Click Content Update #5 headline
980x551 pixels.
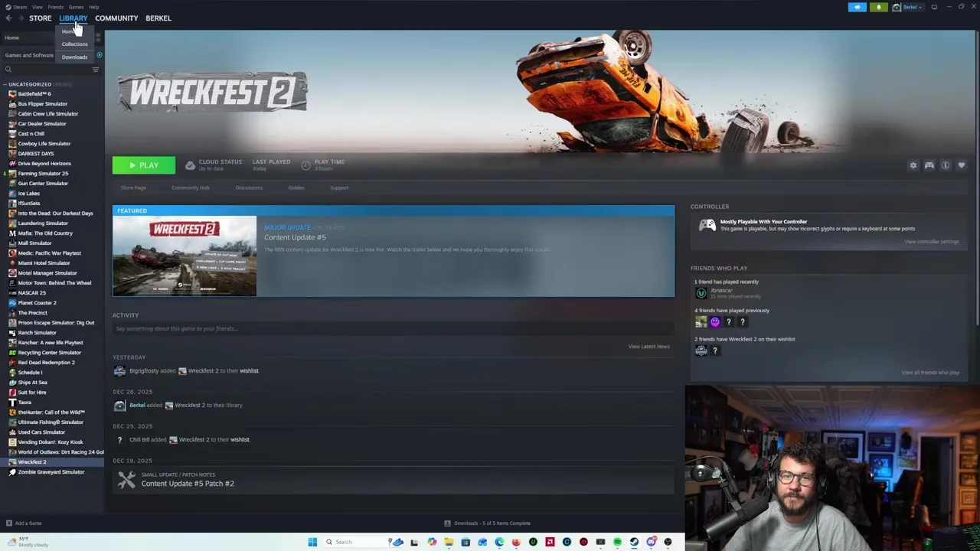(295, 237)
